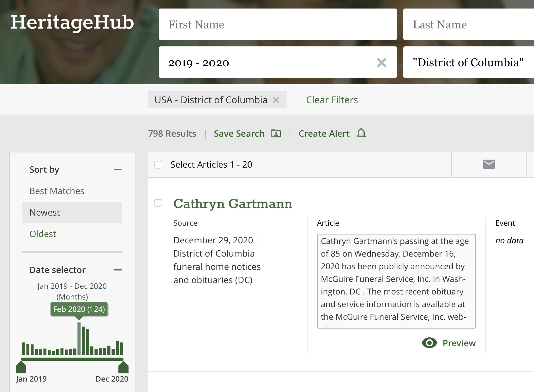Focus the Last Name input field
The height and width of the screenshot is (392, 534).
(469, 24)
